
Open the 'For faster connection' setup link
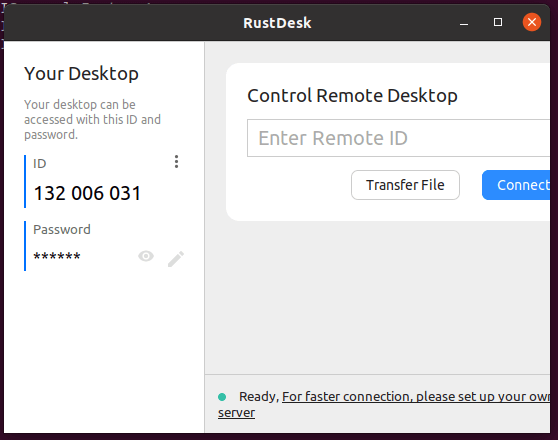point(416,397)
